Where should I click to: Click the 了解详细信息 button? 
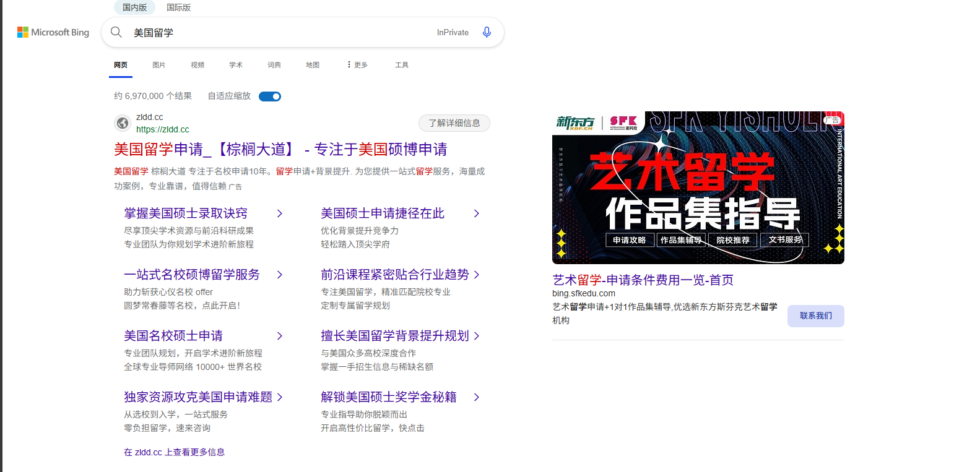coord(454,123)
